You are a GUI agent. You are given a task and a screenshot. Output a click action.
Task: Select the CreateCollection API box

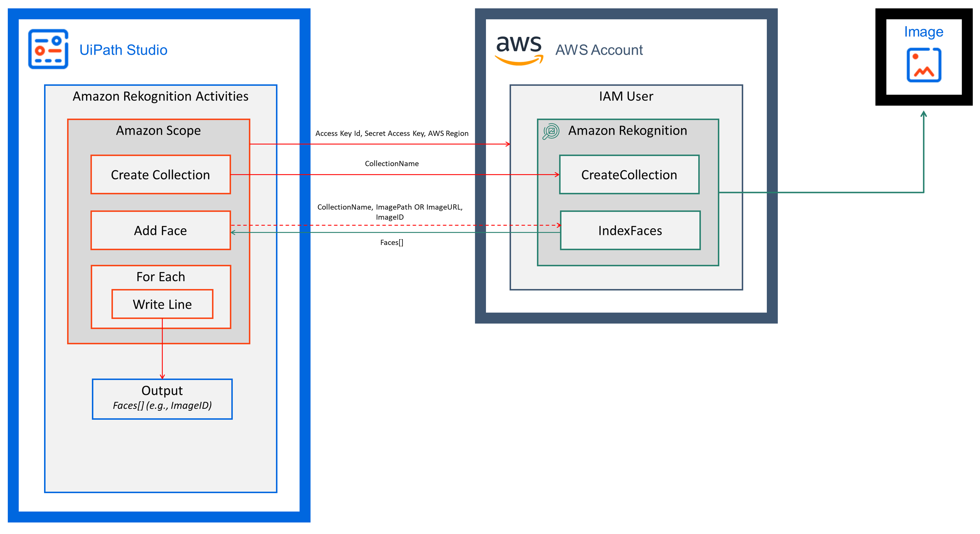click(x=629, y=175)
